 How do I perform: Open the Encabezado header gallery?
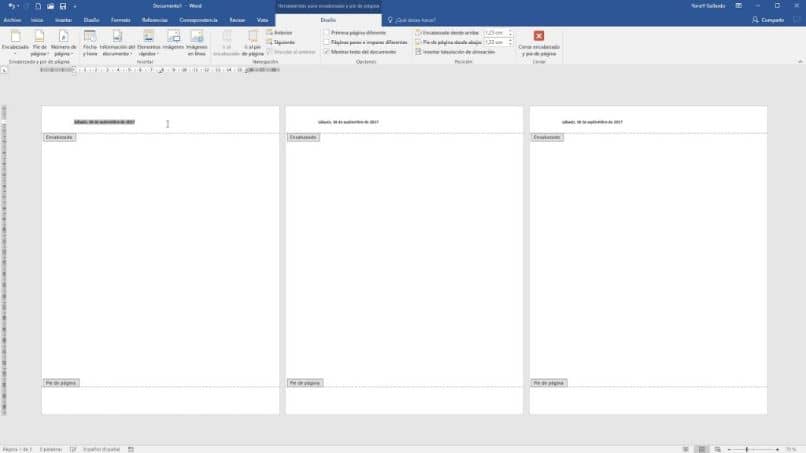(x=15, y=43)
